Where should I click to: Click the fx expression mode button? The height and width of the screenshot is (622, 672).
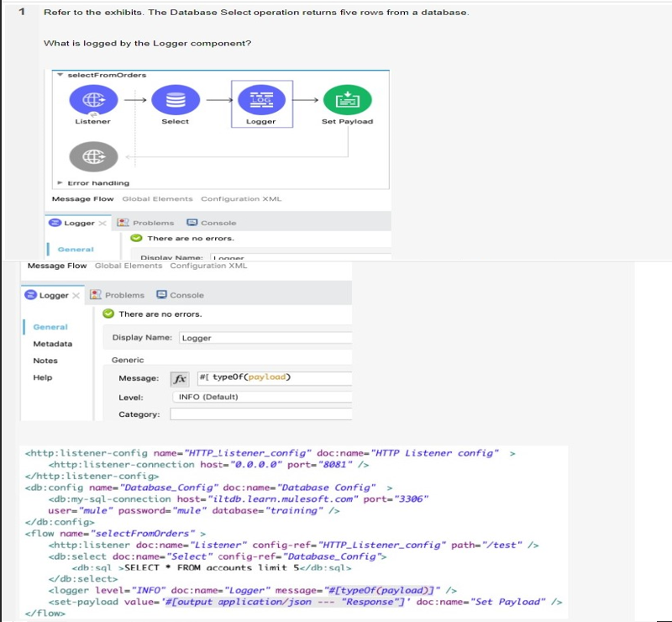pos(180,379)
